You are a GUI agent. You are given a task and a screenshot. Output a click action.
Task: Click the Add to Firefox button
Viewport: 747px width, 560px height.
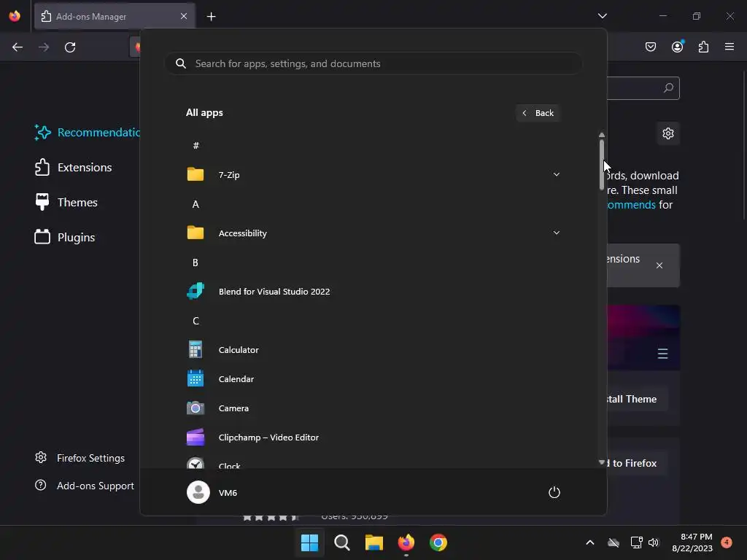[637, 463]
